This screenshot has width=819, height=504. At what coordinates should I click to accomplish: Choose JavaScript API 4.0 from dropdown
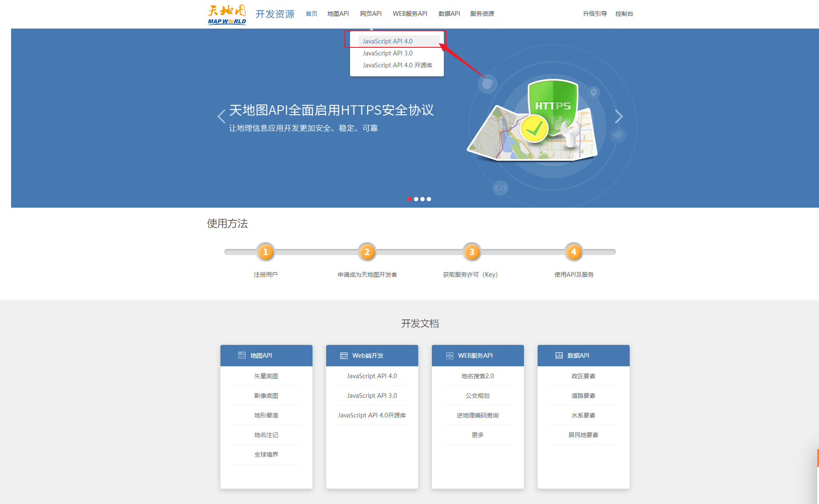click(388, 41)
